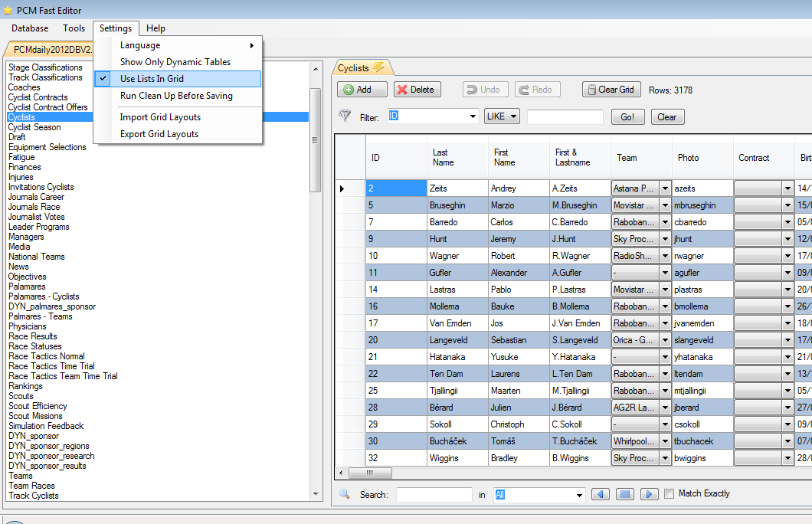Click the magnifier search icon
Image resolution: width=812 pixels, height=524 pixels.
coord(345,495)
